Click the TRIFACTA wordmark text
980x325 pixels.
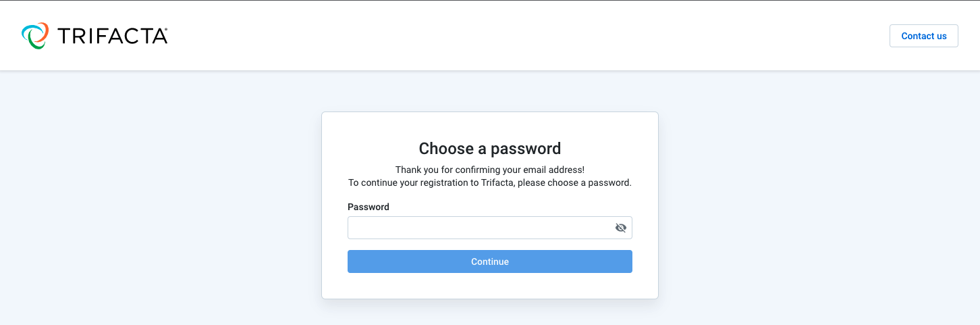pos(111,36)
